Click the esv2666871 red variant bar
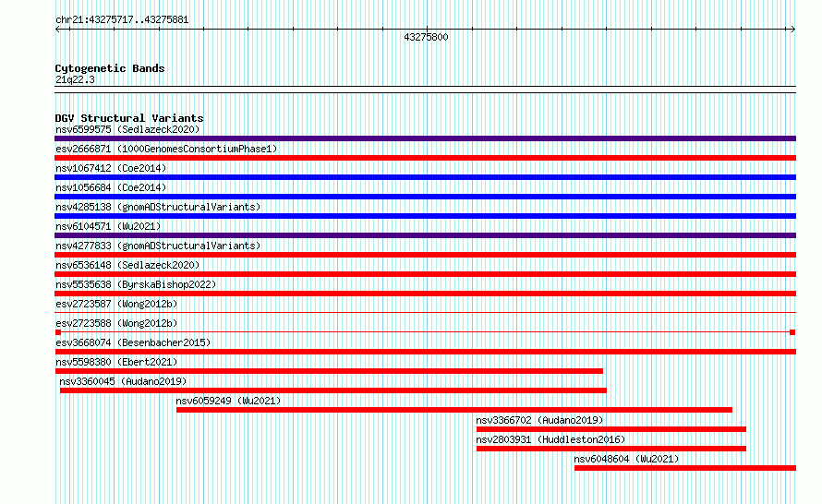822x504 pixels. point(425,158)
